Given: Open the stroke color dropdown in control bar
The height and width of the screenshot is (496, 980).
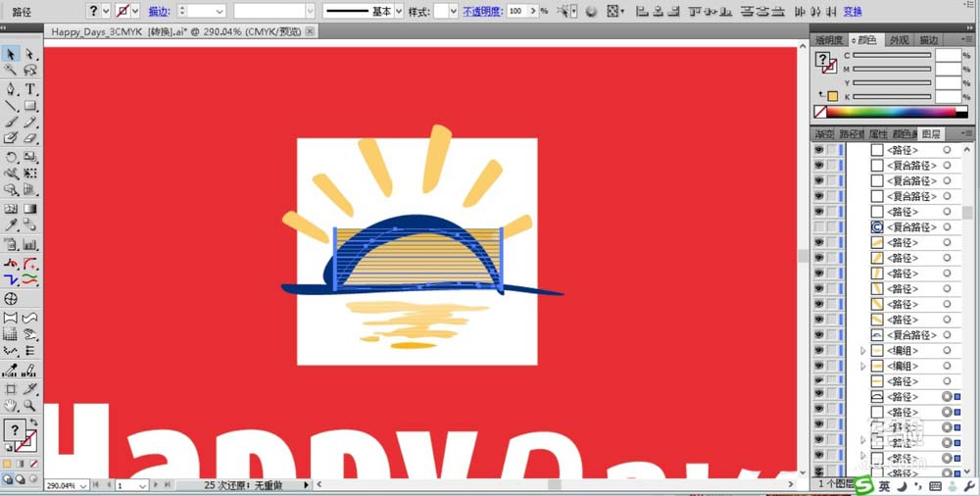Looking at the screenshot, I should tap(135, 11).
